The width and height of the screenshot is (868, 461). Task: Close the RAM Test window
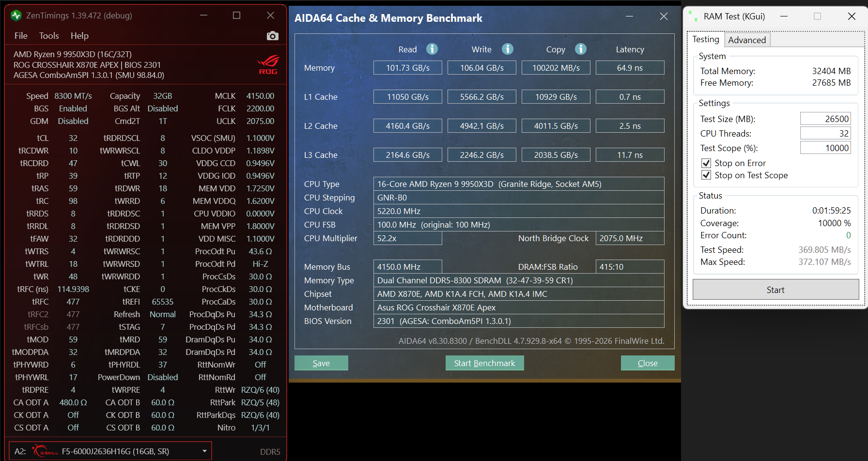click(852, 16)
